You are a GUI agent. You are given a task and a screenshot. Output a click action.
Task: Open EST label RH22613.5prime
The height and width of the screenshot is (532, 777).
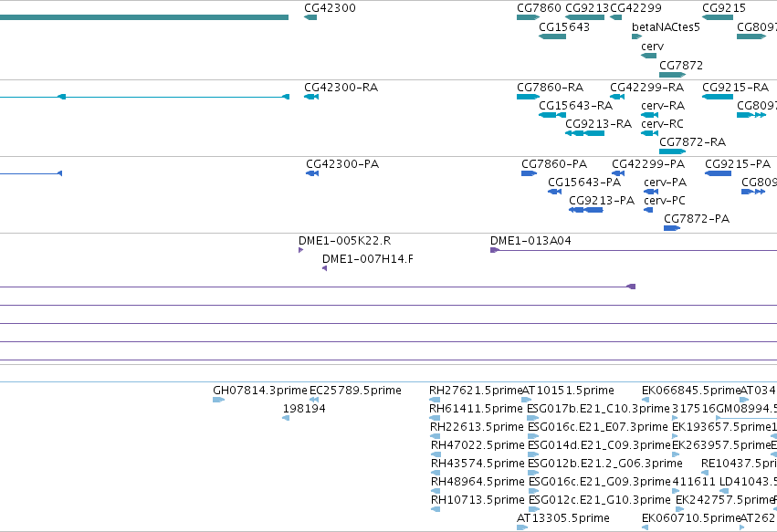(x=477, y=427)
